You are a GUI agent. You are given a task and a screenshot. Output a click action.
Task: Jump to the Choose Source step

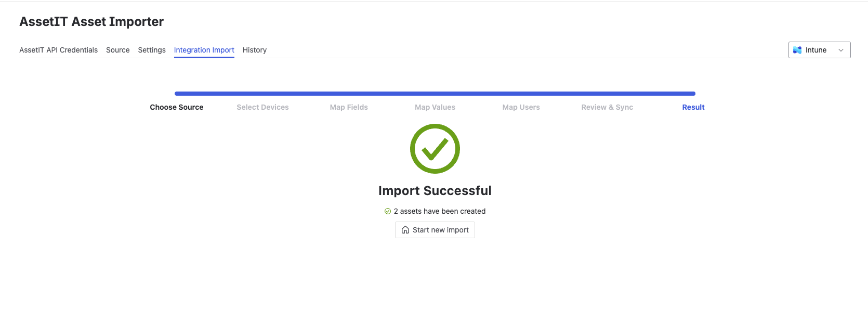tap(177, 107)
